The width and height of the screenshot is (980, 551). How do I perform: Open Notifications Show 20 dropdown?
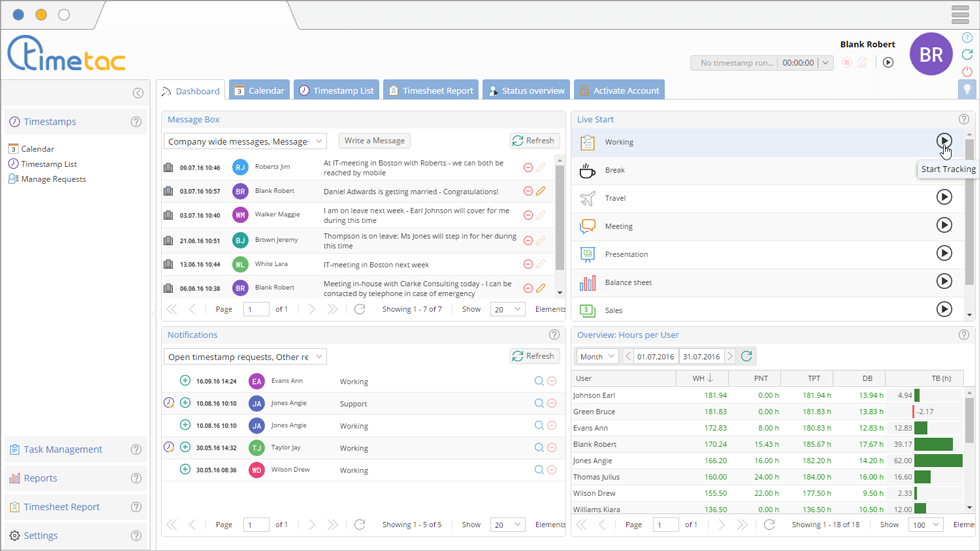coord(508,525)
